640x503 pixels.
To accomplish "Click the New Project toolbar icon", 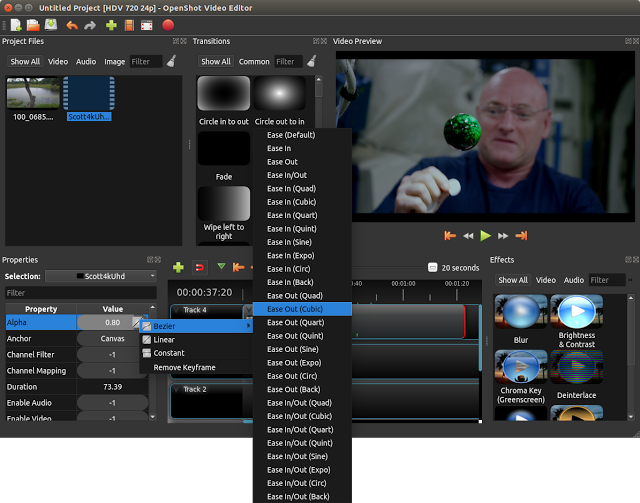I will click(16, 25).
